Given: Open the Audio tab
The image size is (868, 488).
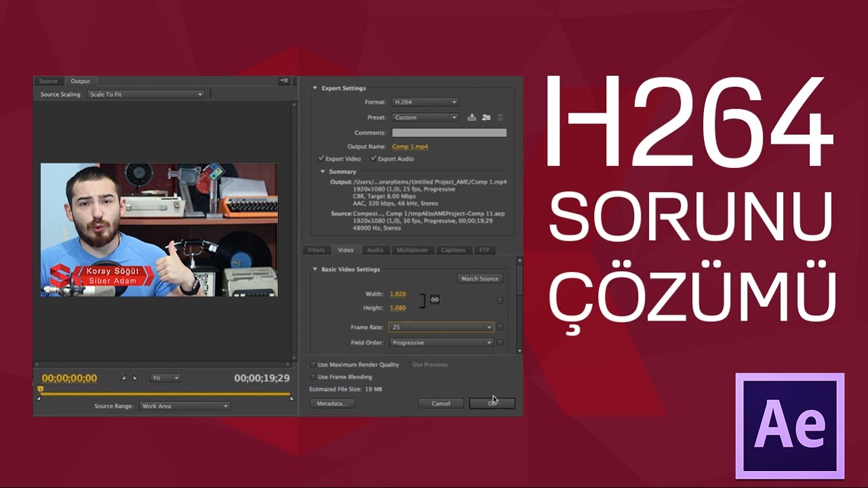Looking at the screenshot, I should (x=375, y=250).
